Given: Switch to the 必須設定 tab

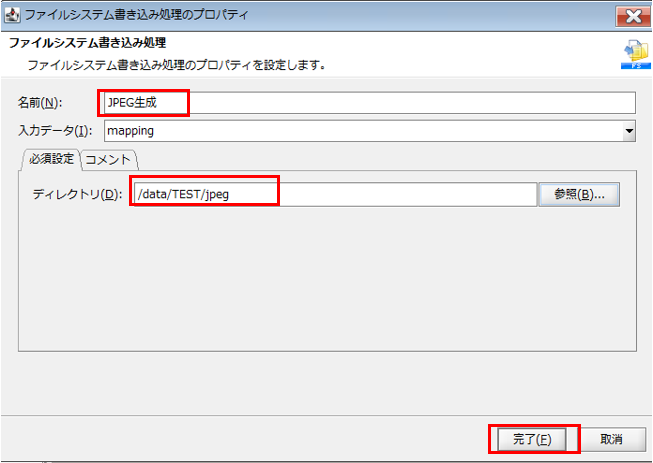Looking at the screenshot, I should point(51,159).
